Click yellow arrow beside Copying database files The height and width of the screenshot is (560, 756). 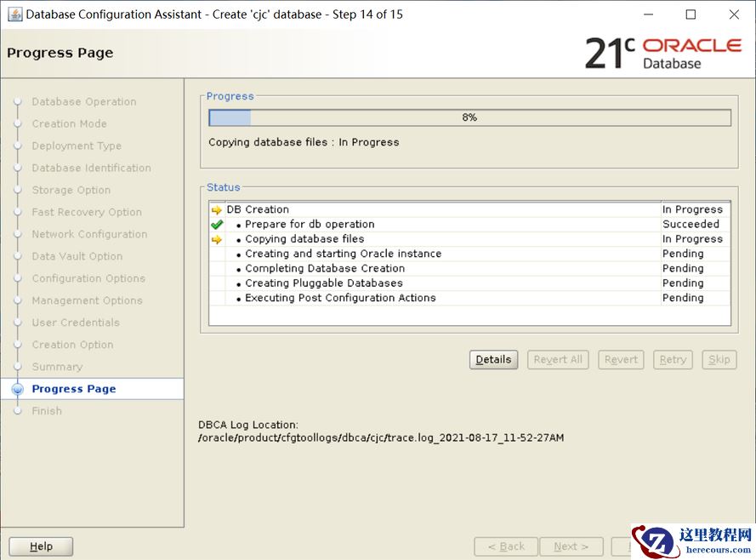pos(217,239)
